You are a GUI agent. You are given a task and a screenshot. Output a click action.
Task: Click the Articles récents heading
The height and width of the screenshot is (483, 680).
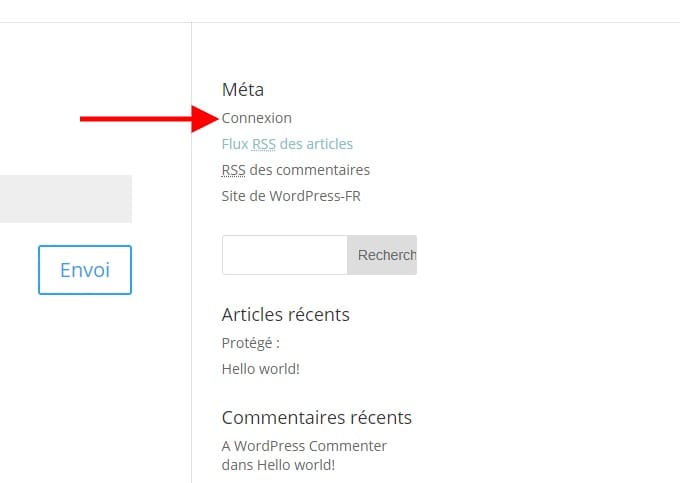click(x=285, y=315)
